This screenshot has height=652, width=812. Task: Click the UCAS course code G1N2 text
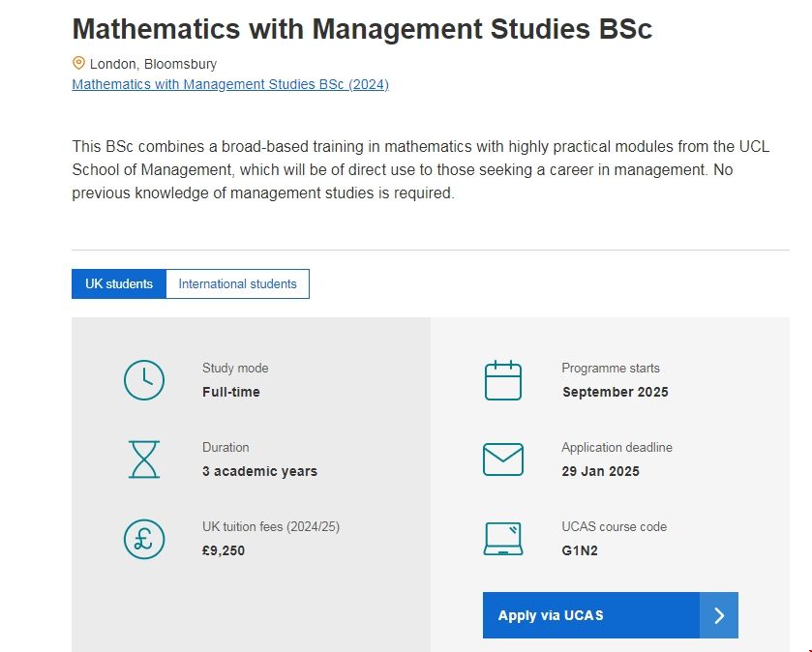pos(579,550)
